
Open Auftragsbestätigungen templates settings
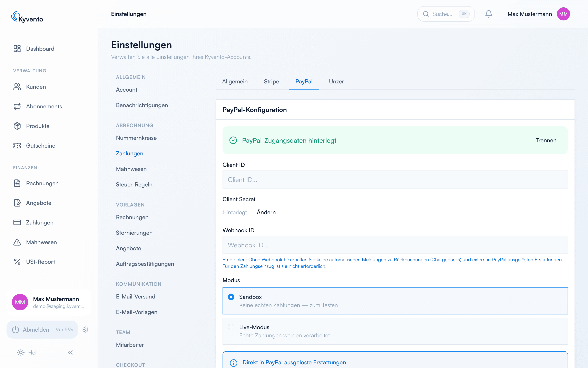click(x=145, y=264)
